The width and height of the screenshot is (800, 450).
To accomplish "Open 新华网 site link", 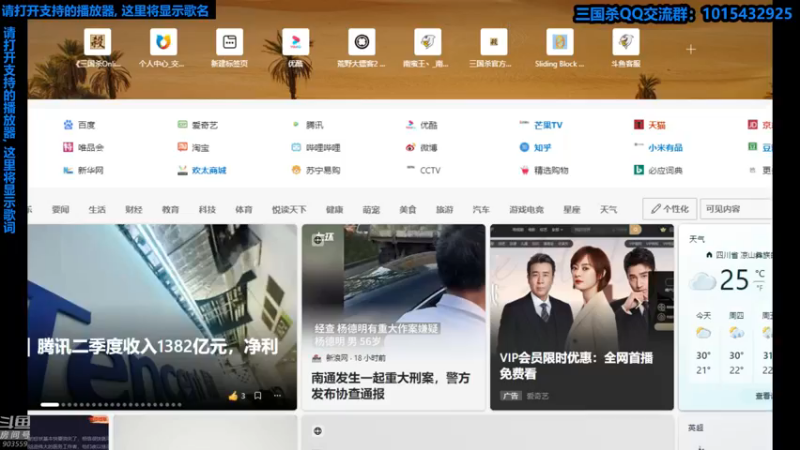I will coord(83,170).
